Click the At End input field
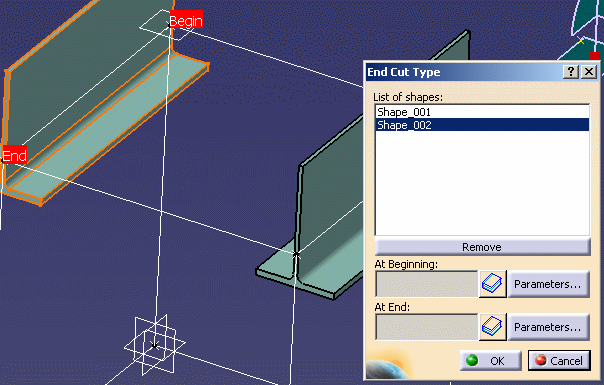Viewport: 604px width, 385px height. 426,327
